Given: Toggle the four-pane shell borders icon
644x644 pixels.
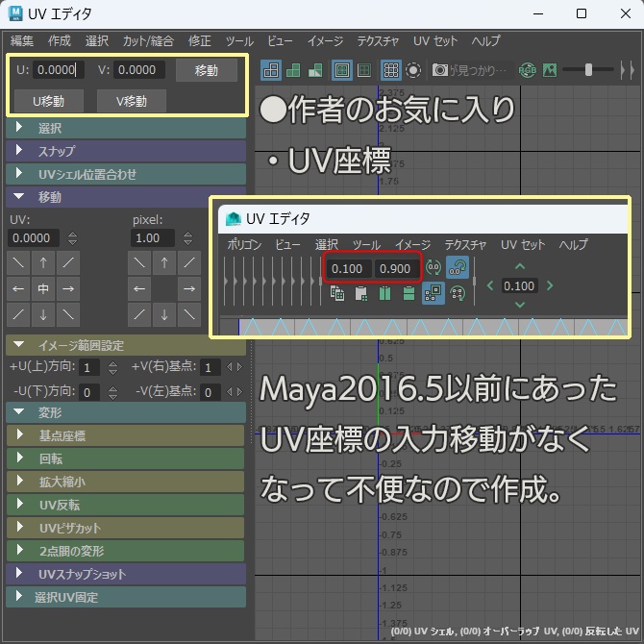Looking at the screenshot, I should tap(364, 70).
